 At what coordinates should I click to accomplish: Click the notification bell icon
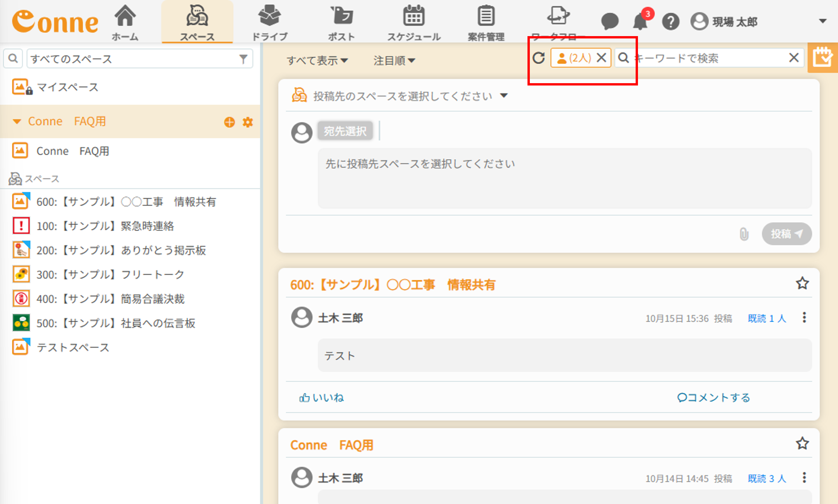tap(640, 22)
